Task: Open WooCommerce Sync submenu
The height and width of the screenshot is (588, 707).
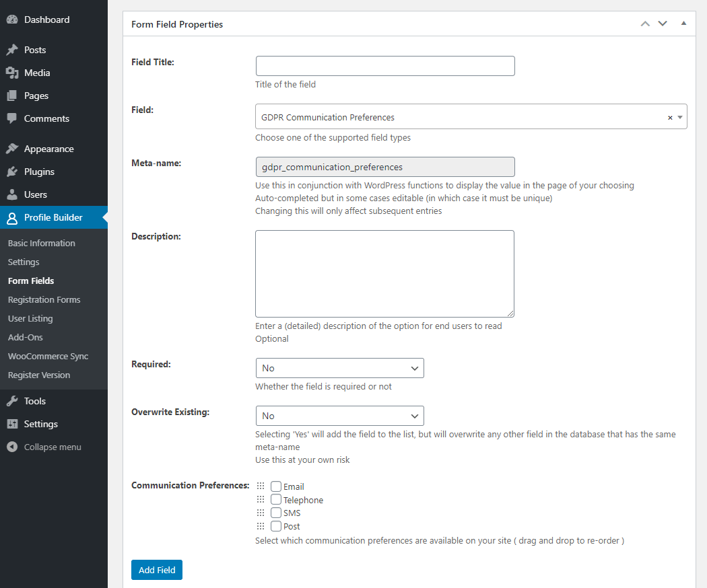Action: [48, 357]
